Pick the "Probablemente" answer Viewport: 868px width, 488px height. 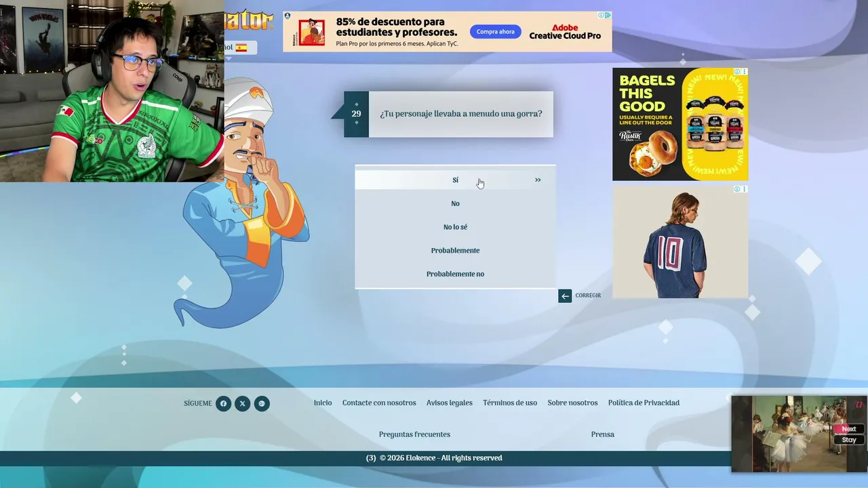coord(455,251)
